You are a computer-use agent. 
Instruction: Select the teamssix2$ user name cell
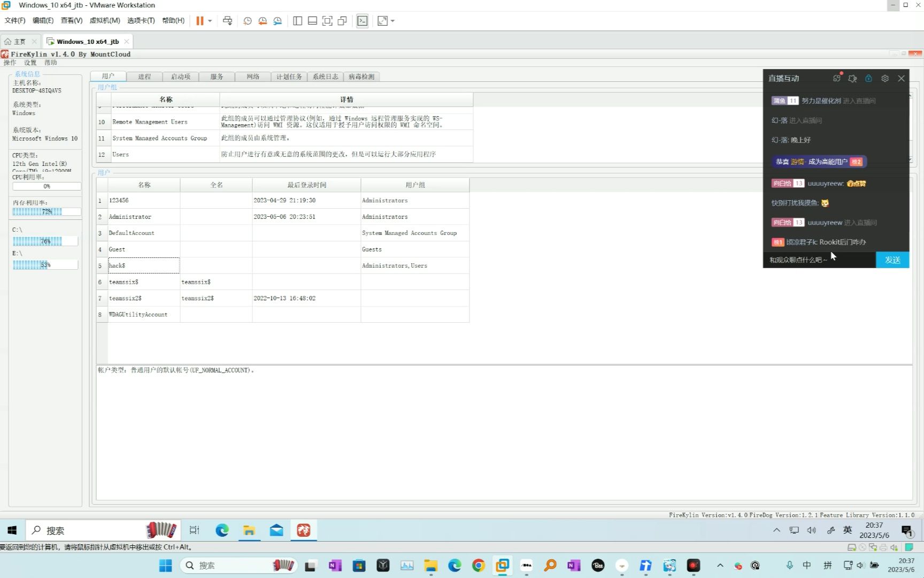point(144,298)
